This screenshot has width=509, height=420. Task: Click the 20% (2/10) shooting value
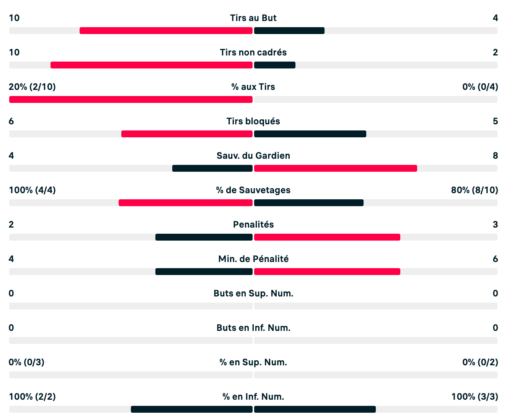tap(33, 87)
